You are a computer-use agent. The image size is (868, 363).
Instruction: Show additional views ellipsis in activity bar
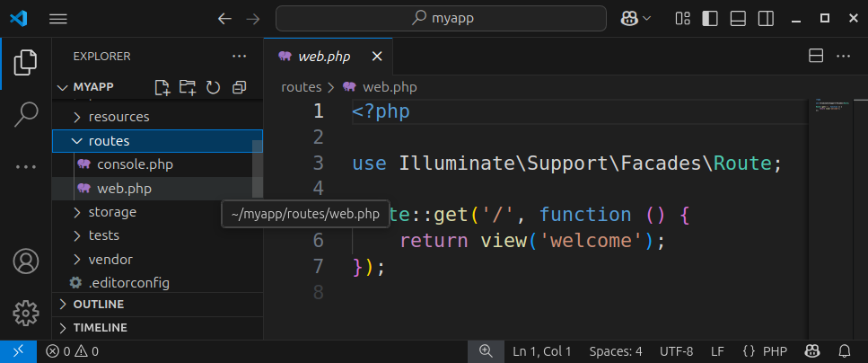click(x=25, y=166)
